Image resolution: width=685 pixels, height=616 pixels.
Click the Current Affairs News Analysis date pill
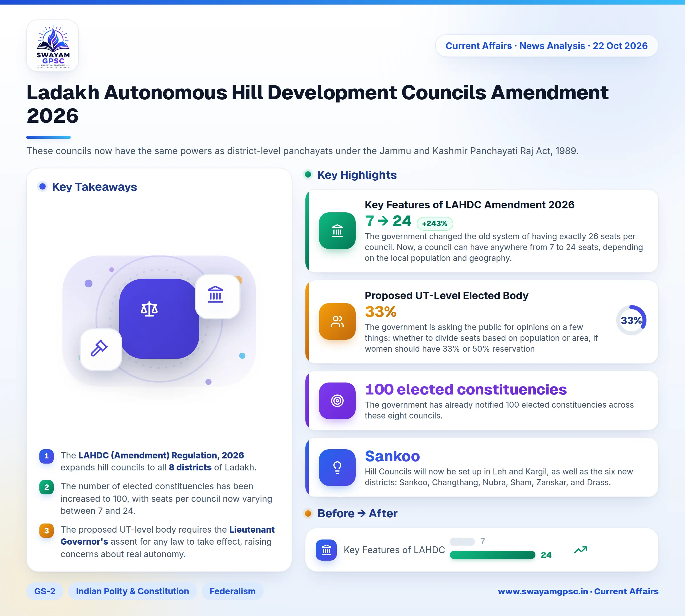pos(547,46)
